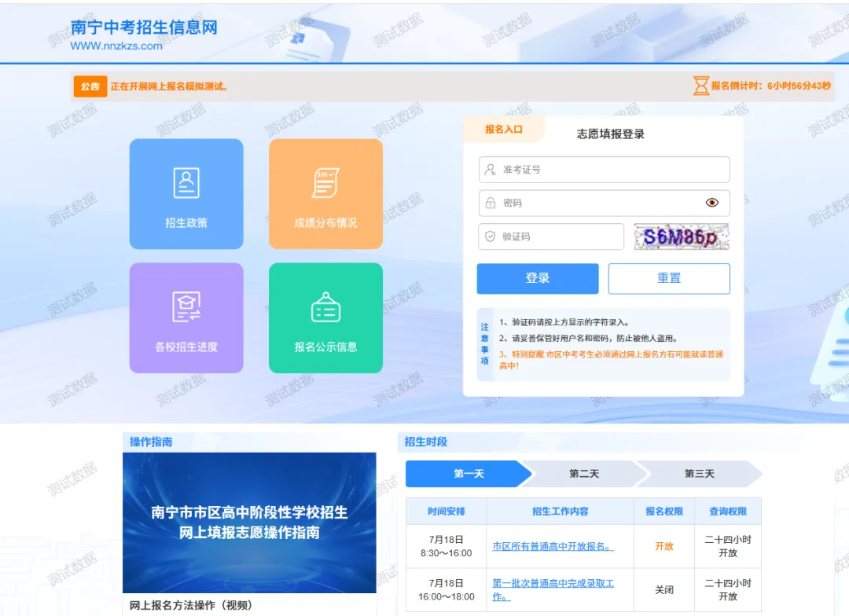Viewport: 849px width, 616px height.
Task: Click the 时间安排 column header
Action: tap(447, 511)
